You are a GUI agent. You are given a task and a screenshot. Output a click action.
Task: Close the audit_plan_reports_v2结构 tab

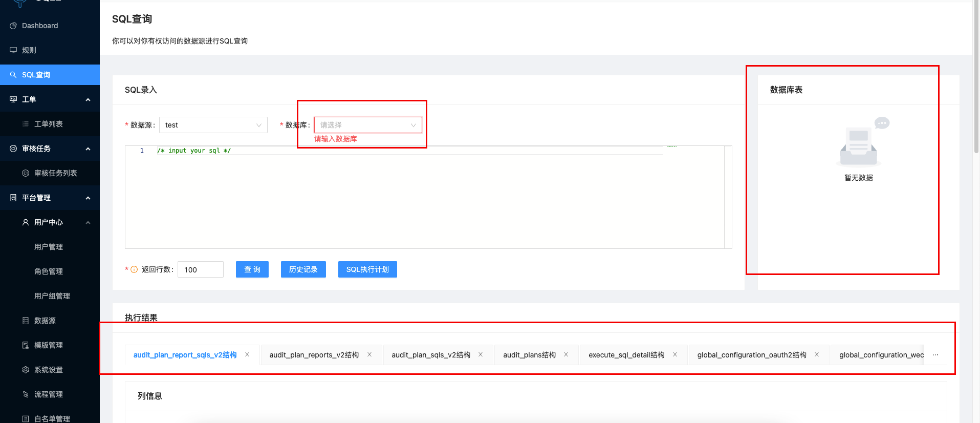click(x=369, y=354)
